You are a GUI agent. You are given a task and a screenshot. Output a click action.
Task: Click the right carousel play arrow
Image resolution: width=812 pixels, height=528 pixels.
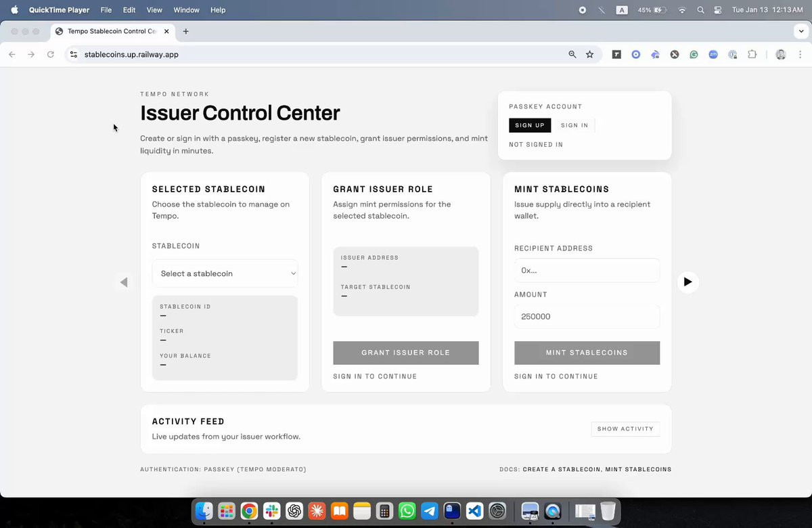coord(687,282)
